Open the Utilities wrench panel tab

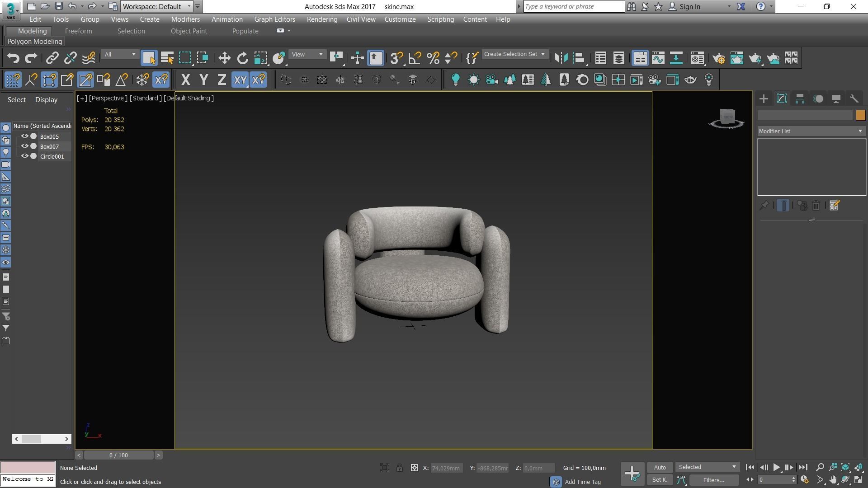click(x=854, y=99)
